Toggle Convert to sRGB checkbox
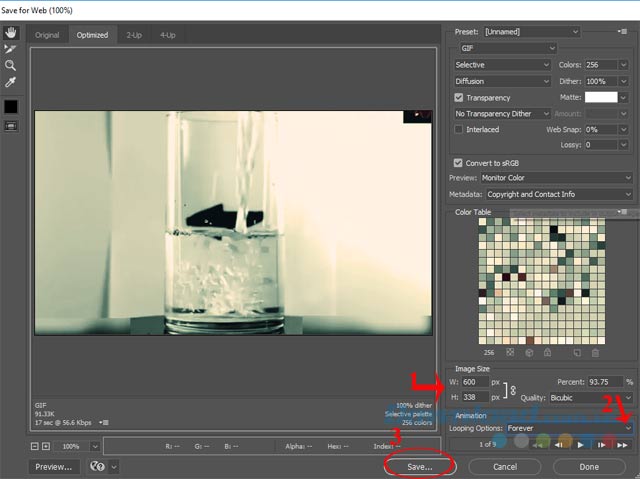Viewport: 640px width, 479px height. [x=459, y=162]
